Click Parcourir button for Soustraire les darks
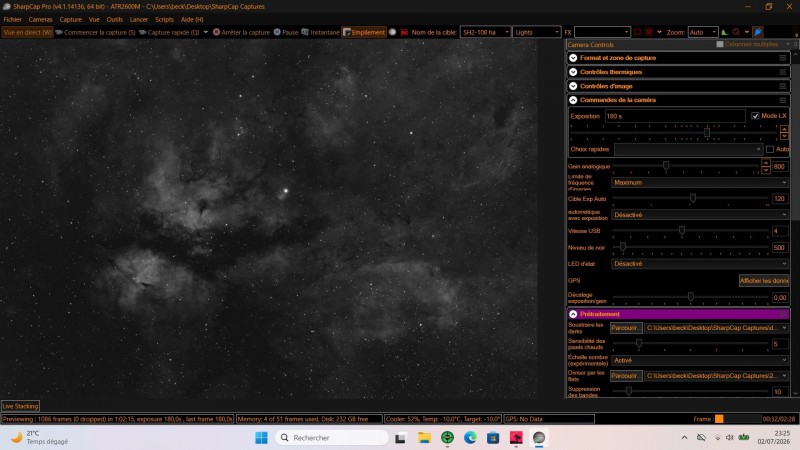Viewport: 800px width, 450px height. point(626,328)
